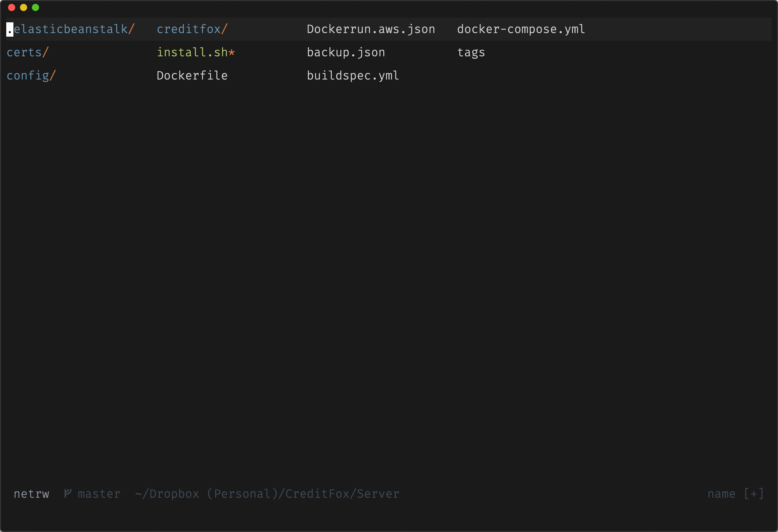
Task: Click the netrw mode label in statusline
Action: click(32, 494)
